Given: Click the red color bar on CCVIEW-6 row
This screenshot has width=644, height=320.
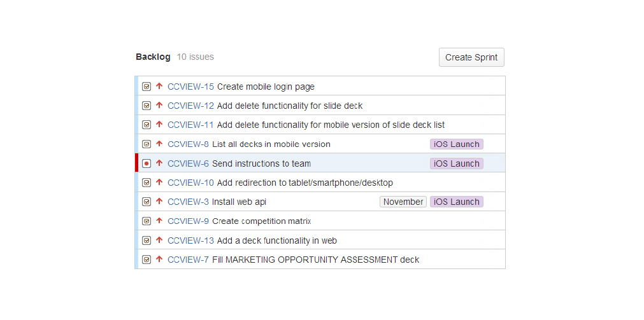Looking at the screenshot, I should click(136, 163).
